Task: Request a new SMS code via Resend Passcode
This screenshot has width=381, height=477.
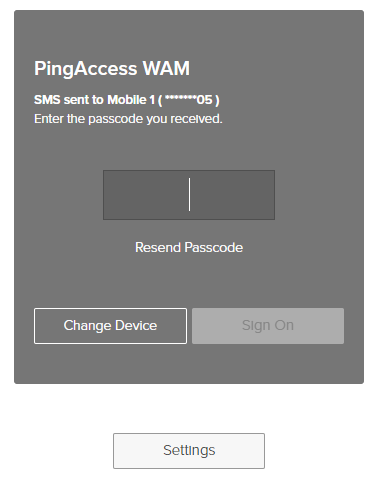Action: point(189,248)
